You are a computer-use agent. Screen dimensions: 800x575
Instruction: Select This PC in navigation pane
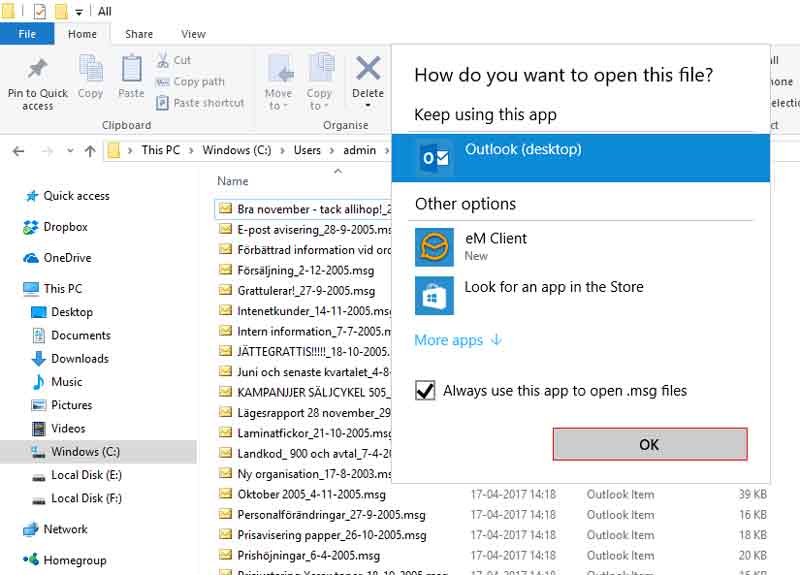[62, 289]
